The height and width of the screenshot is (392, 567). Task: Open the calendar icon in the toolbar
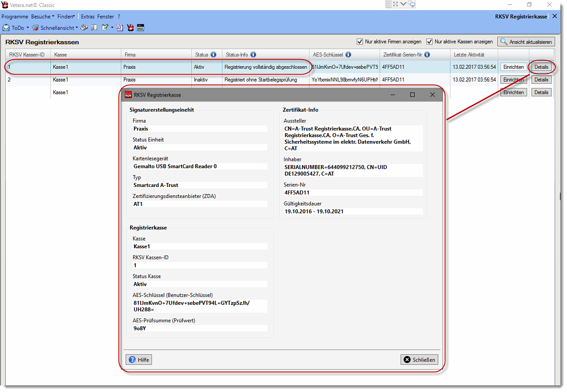(x=141, y=28)
